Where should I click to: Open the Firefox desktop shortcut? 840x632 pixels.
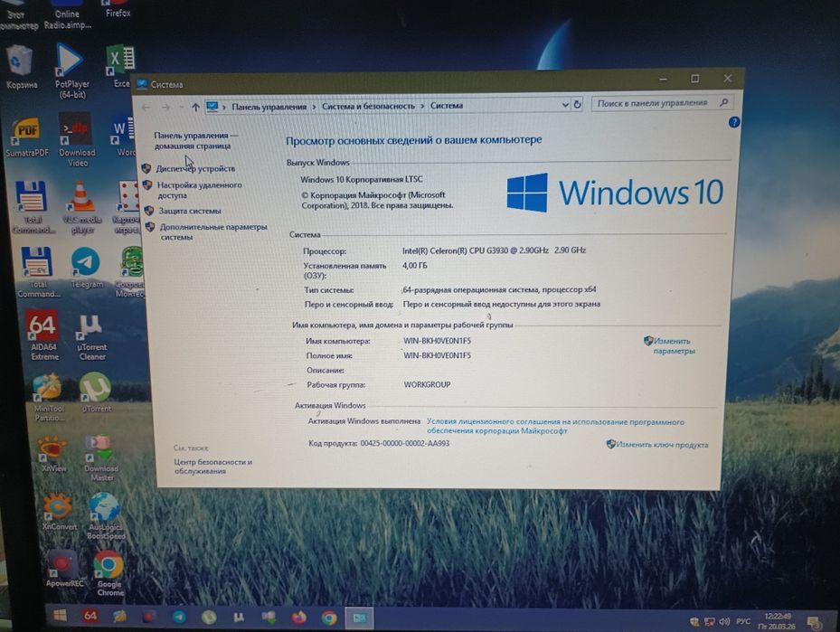(118, 9)
